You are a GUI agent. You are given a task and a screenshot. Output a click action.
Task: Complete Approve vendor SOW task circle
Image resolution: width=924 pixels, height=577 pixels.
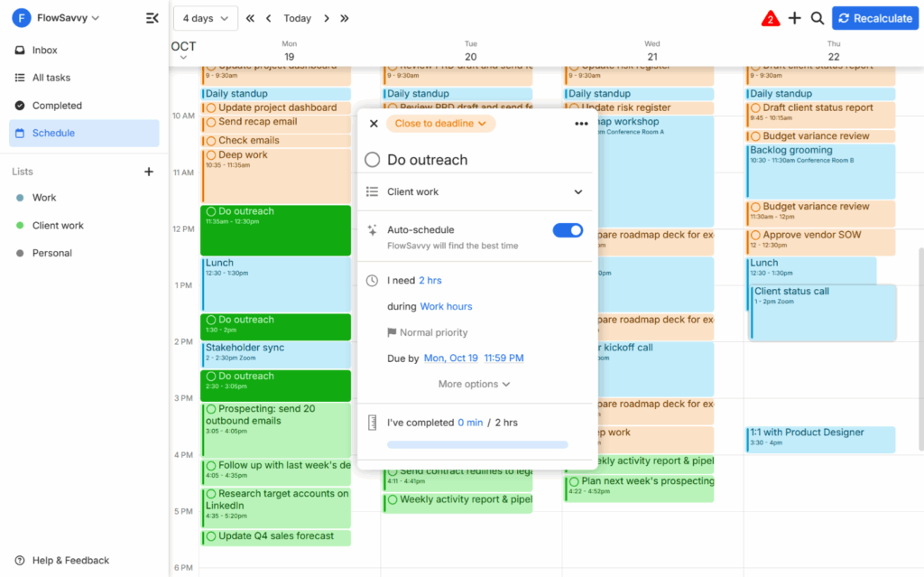click(755, 236)
